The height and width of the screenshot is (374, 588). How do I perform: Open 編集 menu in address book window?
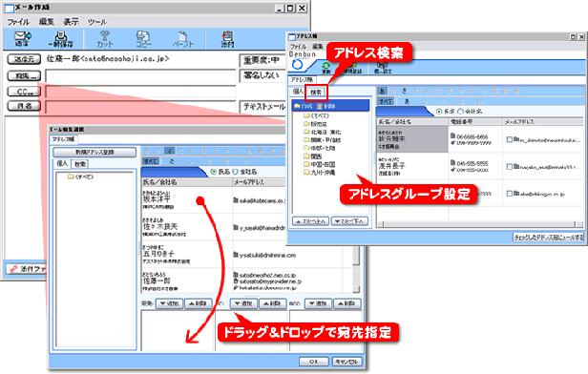tap(318, 47)
